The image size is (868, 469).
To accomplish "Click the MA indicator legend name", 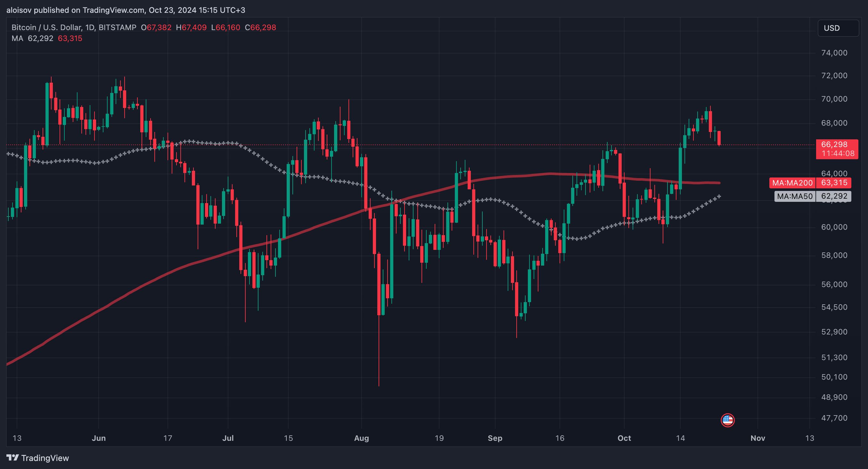I will click(x=17, y=38).
